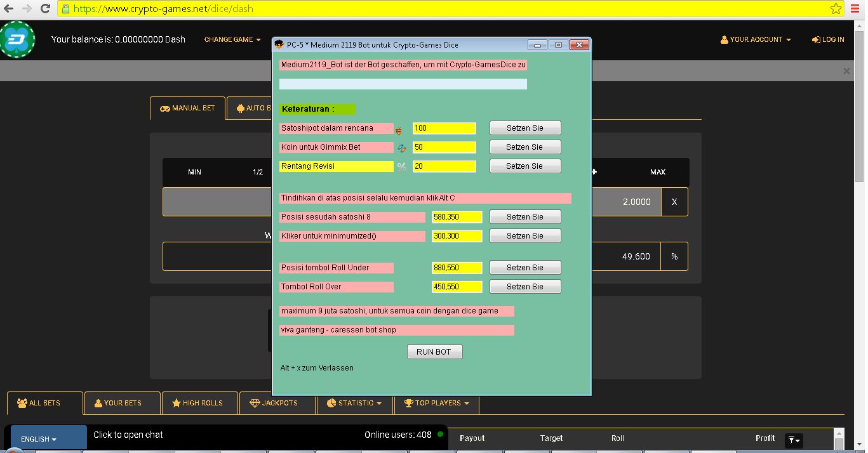Click 'viva ganteng - caressen bot shop' text

pos(338,330)
